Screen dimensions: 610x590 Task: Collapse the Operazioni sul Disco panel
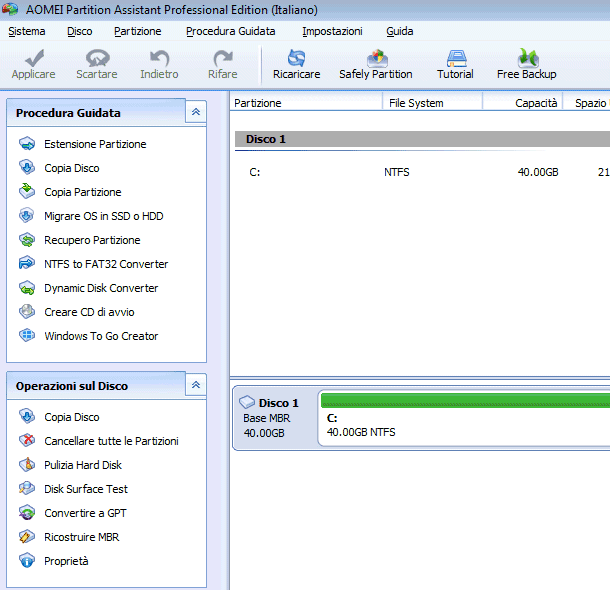pyautogui.click(x=196, y=385)
